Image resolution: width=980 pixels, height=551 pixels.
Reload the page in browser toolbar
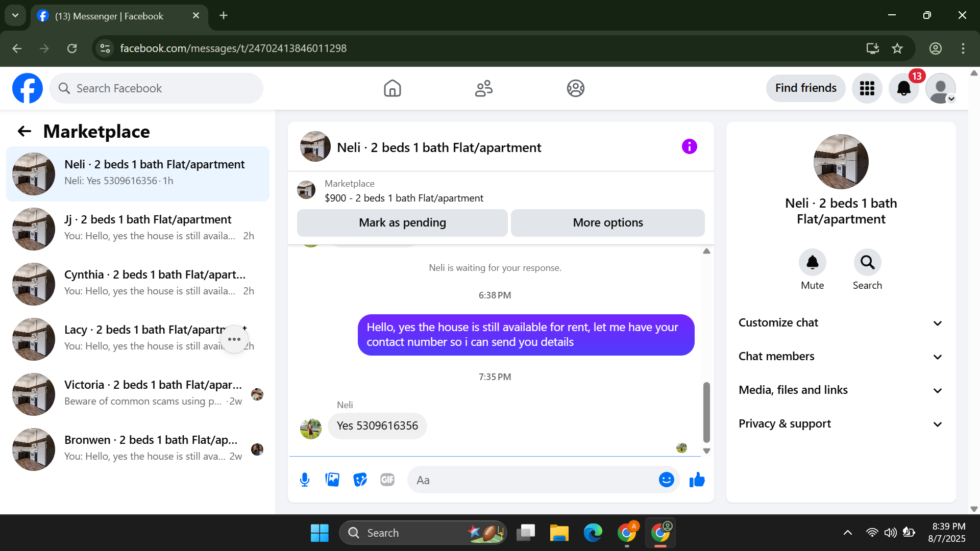72,48
